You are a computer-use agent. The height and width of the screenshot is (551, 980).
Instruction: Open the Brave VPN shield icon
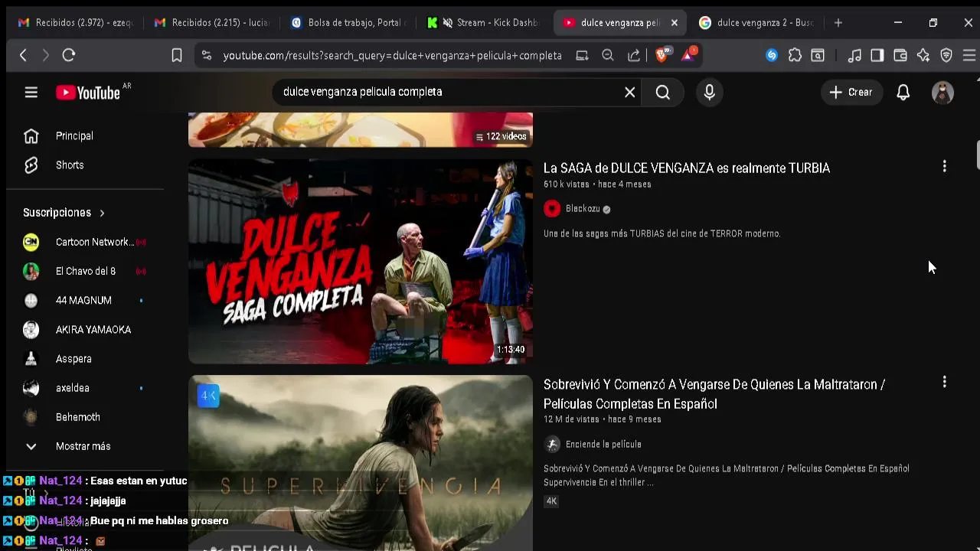click(x=946, y=55)
